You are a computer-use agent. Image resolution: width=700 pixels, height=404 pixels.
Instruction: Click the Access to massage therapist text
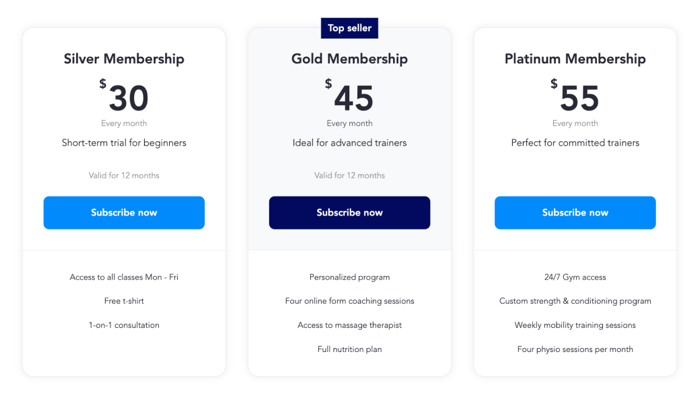pyautogui.click(x=350, y=325)
